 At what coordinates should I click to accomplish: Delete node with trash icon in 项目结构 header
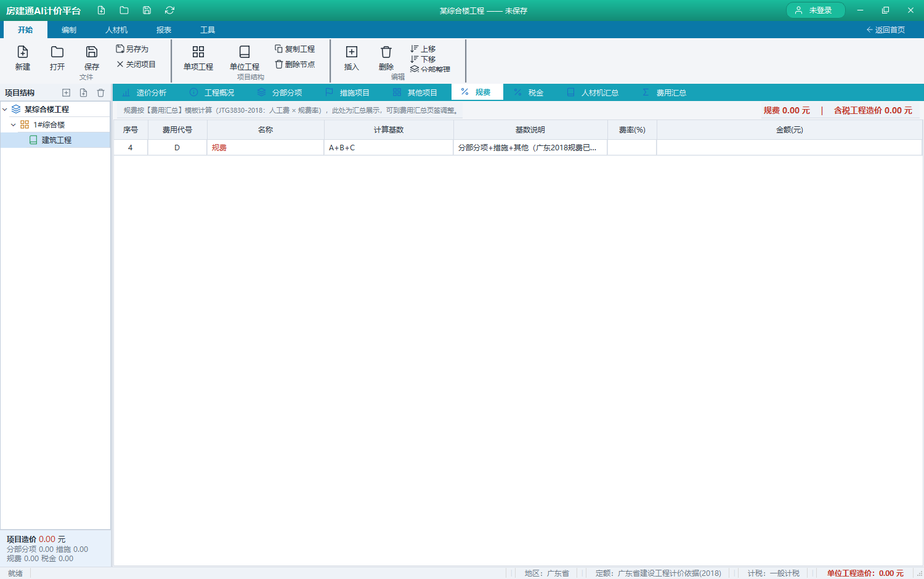100,93
